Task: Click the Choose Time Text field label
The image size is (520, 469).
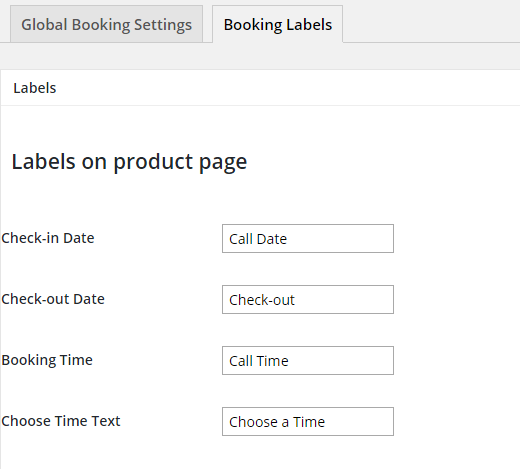Action: point(60,421)
